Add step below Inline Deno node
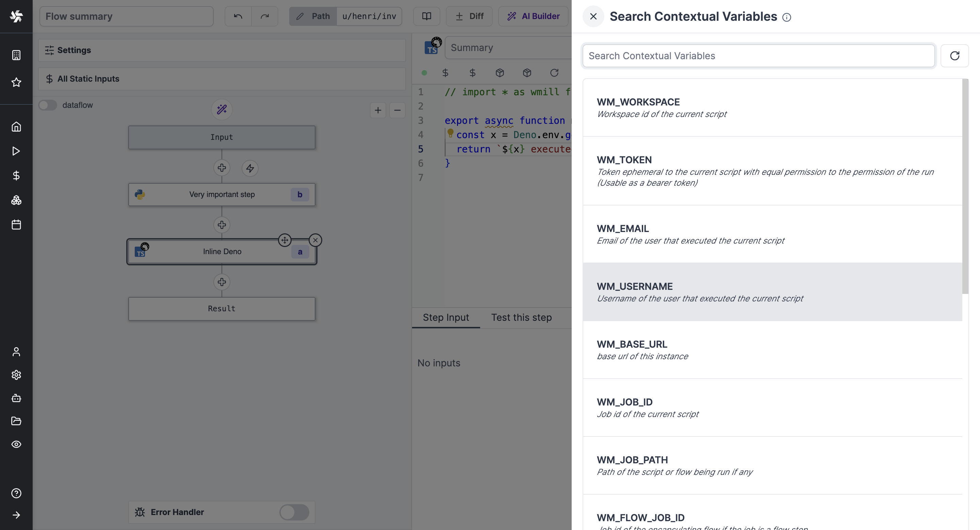Screen dimensions: 980x530 222,282
